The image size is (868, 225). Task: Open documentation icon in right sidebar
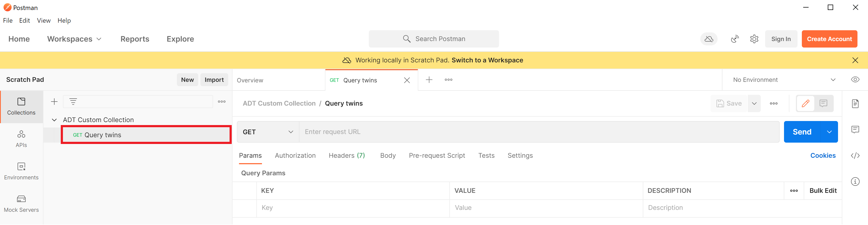[x=855, y=104]
